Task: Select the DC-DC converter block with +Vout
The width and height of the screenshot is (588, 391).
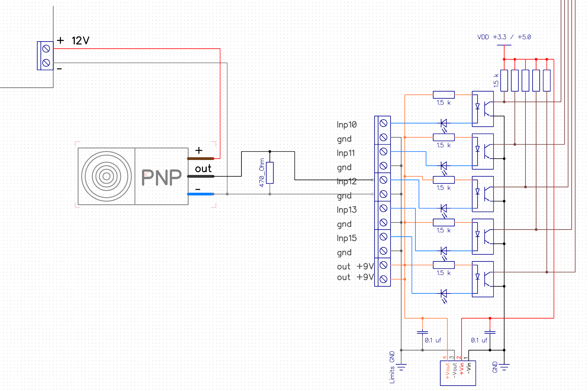Action: pyautogui.click(x=458, y=373)
